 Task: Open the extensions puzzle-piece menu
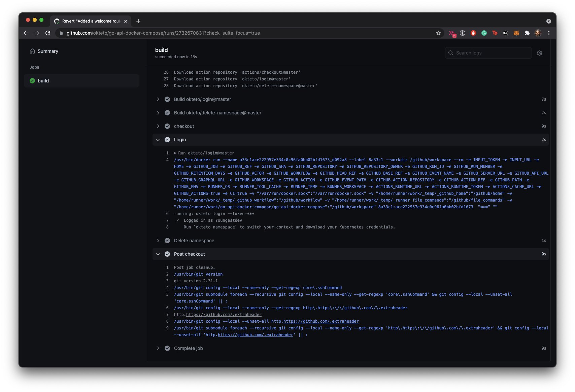click(x=527, y=33)
